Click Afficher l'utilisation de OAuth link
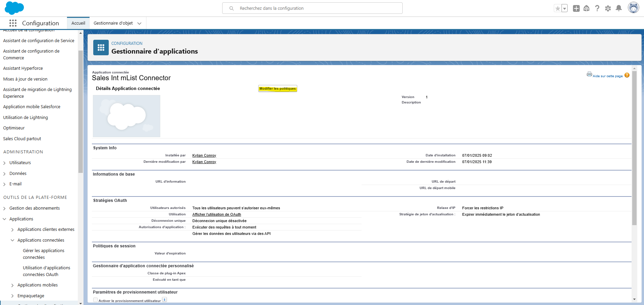The image size is (644, 305). (216, 214)
